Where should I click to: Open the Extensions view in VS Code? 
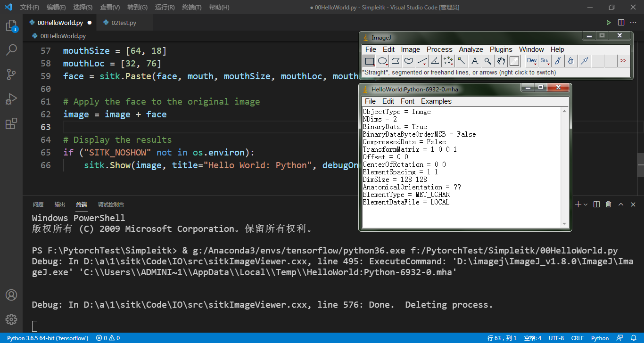(11, 123)
